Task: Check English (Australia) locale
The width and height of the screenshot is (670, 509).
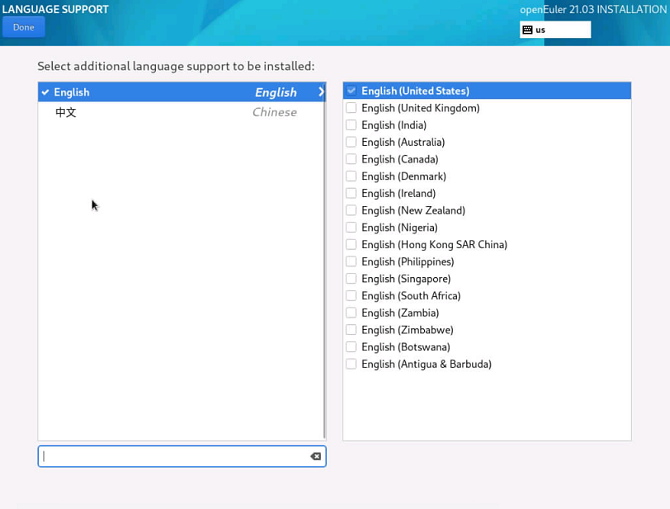Action: click(351, 142)
